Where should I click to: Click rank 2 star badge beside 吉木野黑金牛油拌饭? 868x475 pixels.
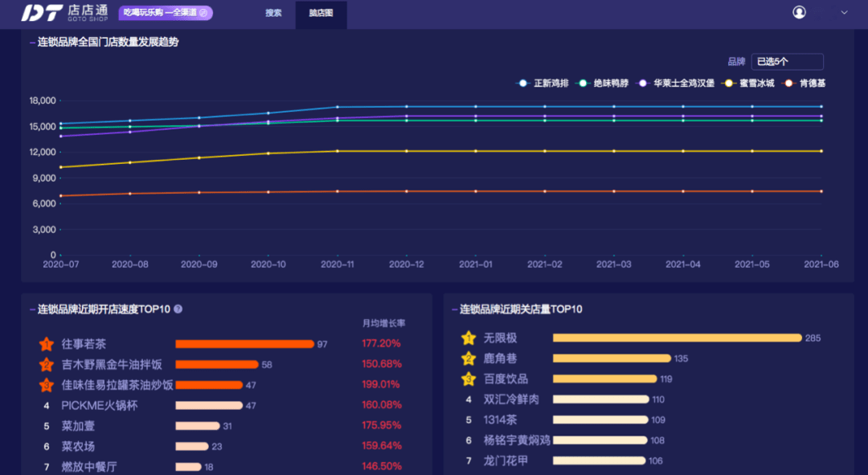(x=46, y=365)
